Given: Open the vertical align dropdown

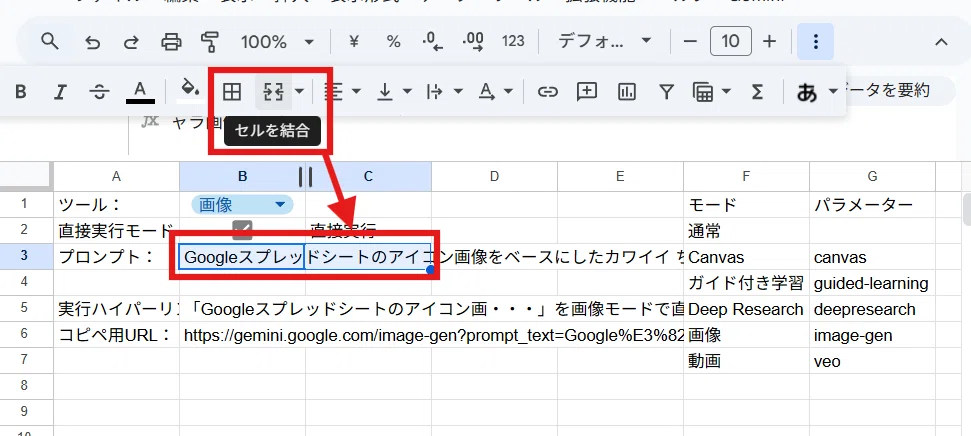Looking at the screenshot, I should point(394,92).
